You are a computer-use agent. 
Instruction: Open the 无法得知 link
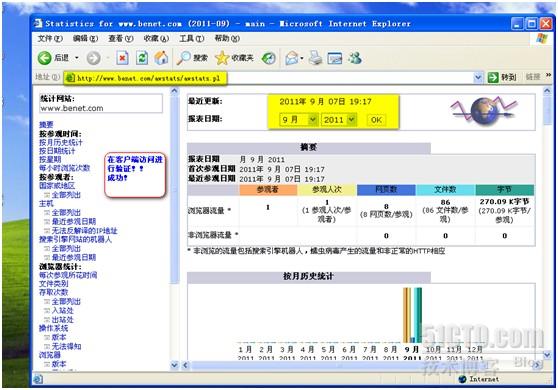(x=67, y=346)
